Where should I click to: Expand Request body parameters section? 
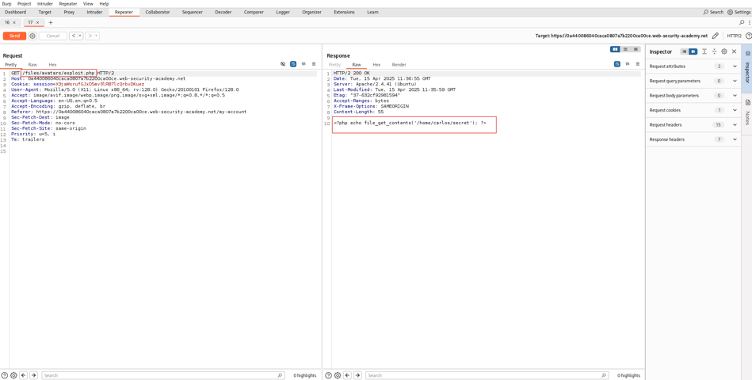735,95
